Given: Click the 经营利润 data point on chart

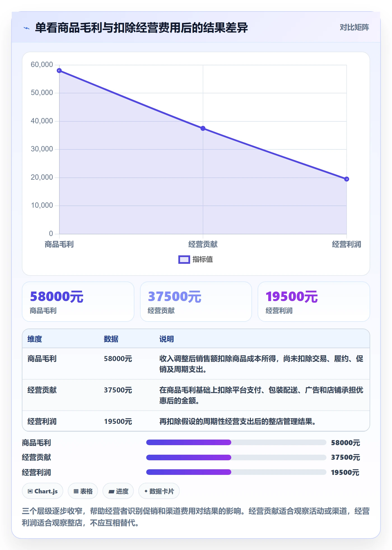Looking at the screenshot, I should point(347,179).
